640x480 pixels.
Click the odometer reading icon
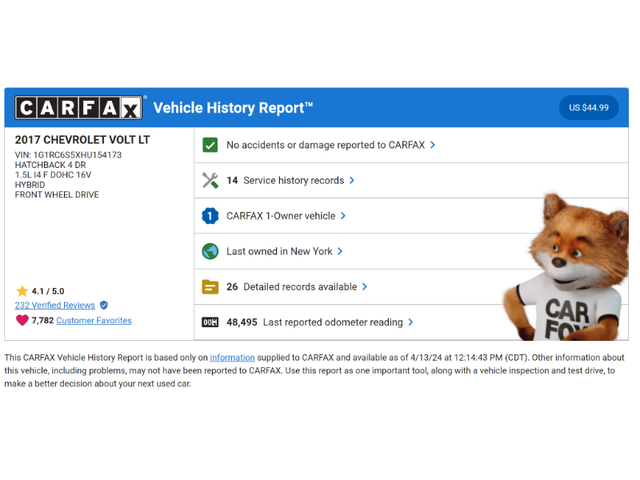pos(210,322)
